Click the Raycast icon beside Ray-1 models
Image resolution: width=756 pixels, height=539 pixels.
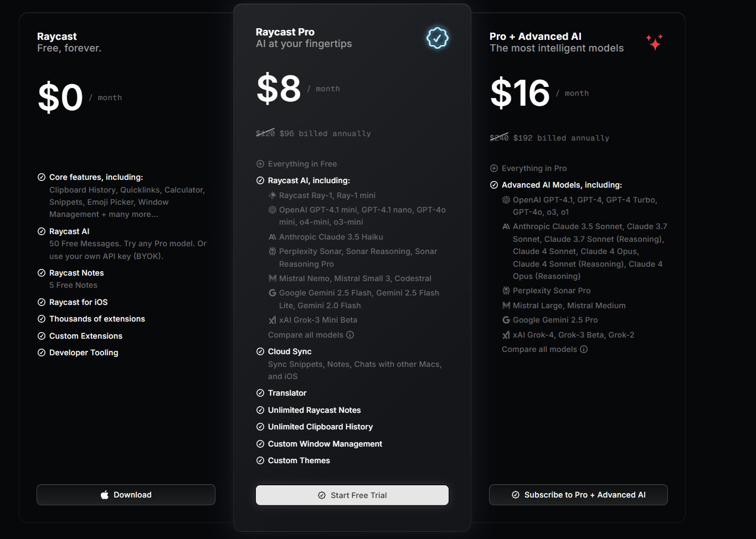(272, 195)
